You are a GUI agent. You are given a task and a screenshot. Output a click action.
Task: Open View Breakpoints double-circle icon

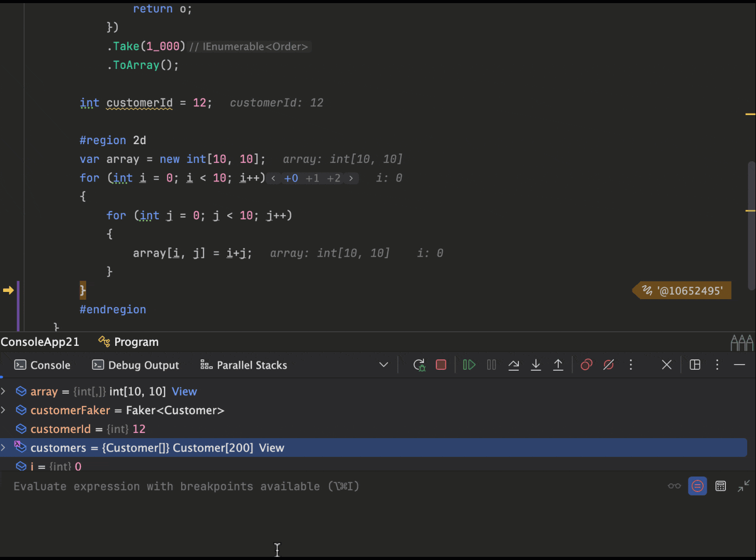click(586, 365)
